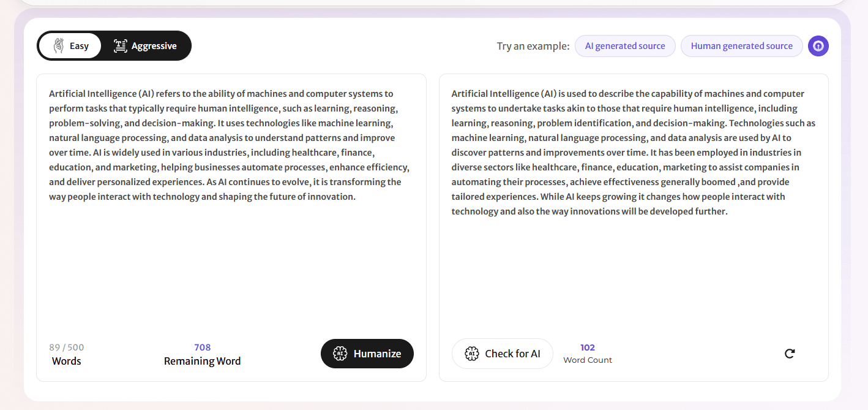Enable Aggressive humanize mode

coord(146,46)
